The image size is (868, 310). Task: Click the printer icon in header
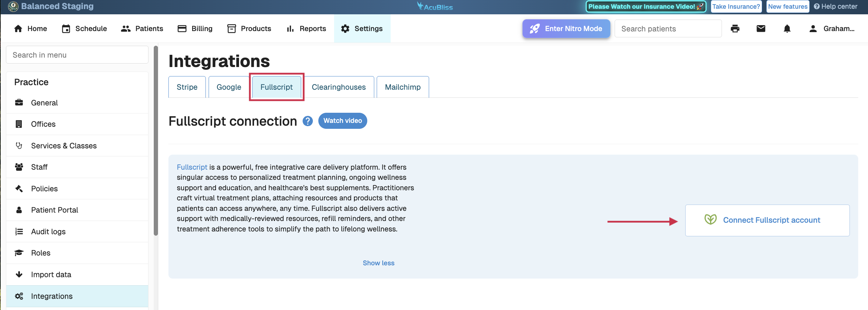(735, 29)
